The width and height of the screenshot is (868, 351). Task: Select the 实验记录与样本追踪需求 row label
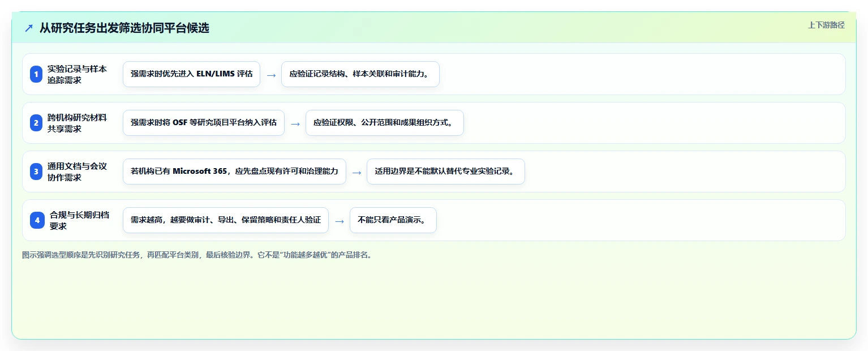(x=77, y=74)
